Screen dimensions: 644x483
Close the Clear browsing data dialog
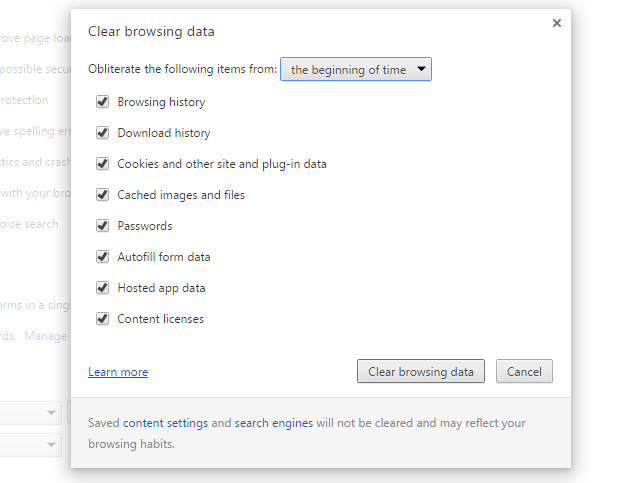pos(557,23)
